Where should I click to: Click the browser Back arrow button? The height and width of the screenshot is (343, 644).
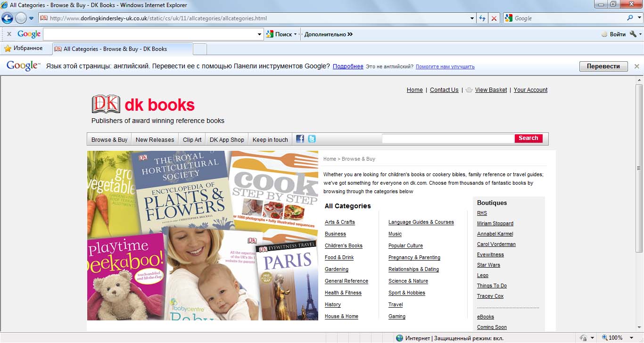coord(7,18)
